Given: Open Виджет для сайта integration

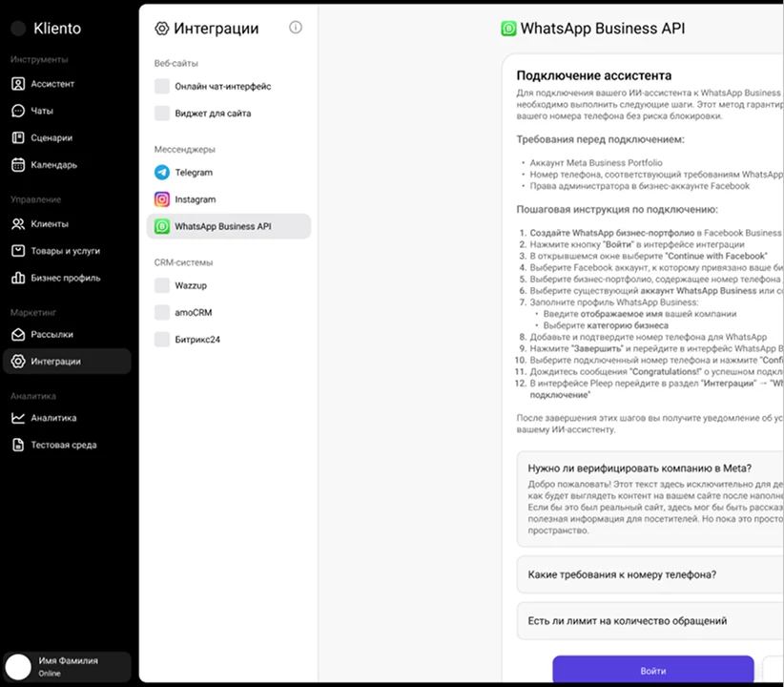Looking at the screenshot, I should (212, 114).
